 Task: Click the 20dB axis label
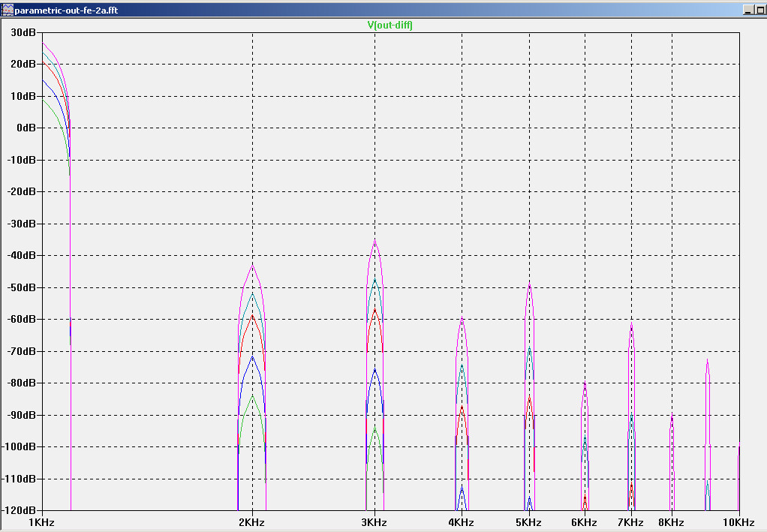point(23,64)
